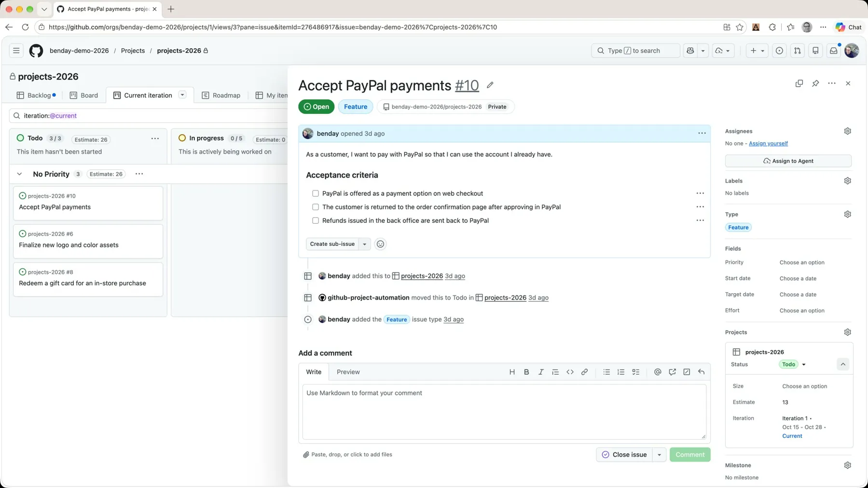
Task: Add emoji reaction to issue description
Action: click(380, 244)
